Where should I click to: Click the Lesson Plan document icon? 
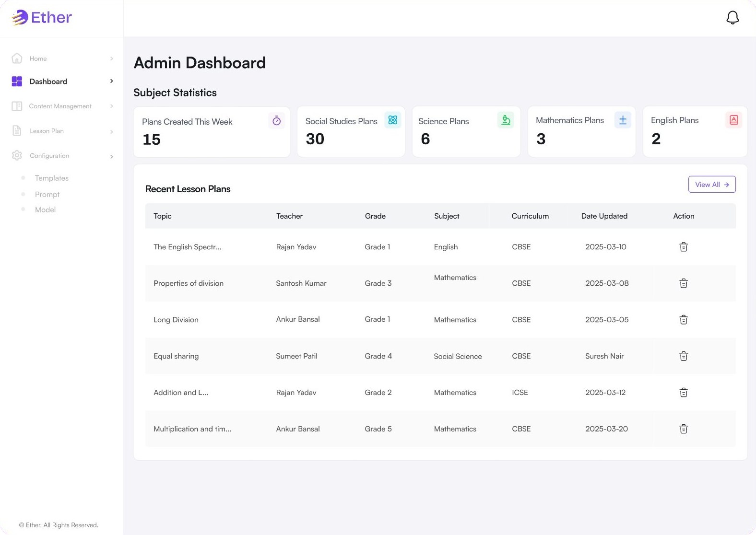17,131
